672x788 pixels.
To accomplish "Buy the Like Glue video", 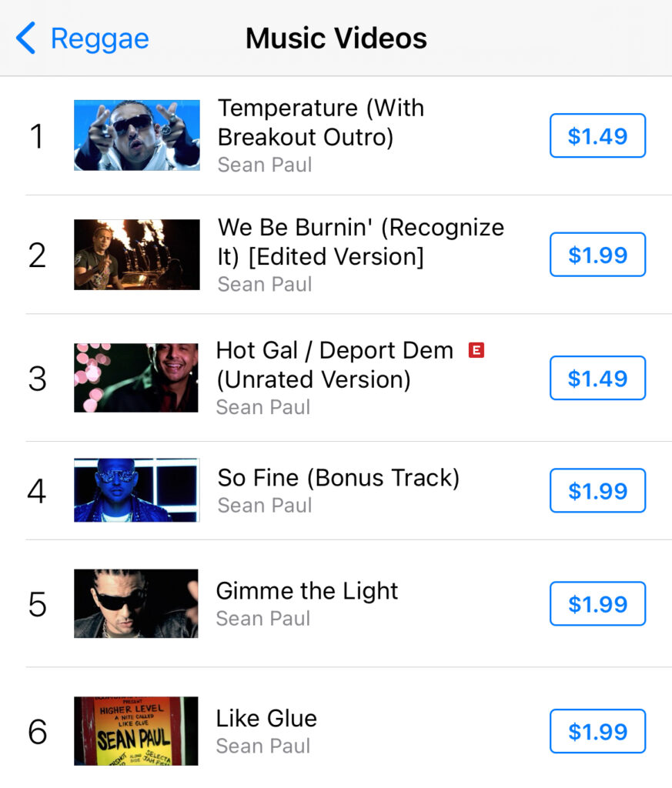I will pos(597,731).
